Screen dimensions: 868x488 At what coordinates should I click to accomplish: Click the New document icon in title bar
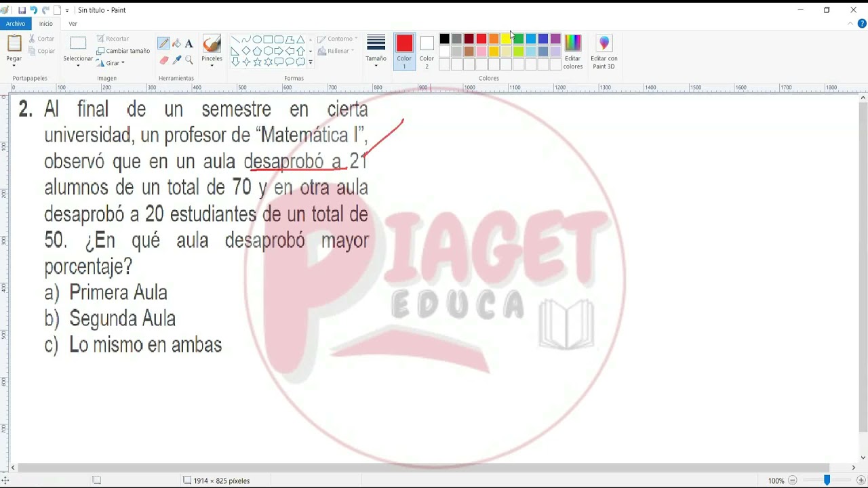pos(57,10)
